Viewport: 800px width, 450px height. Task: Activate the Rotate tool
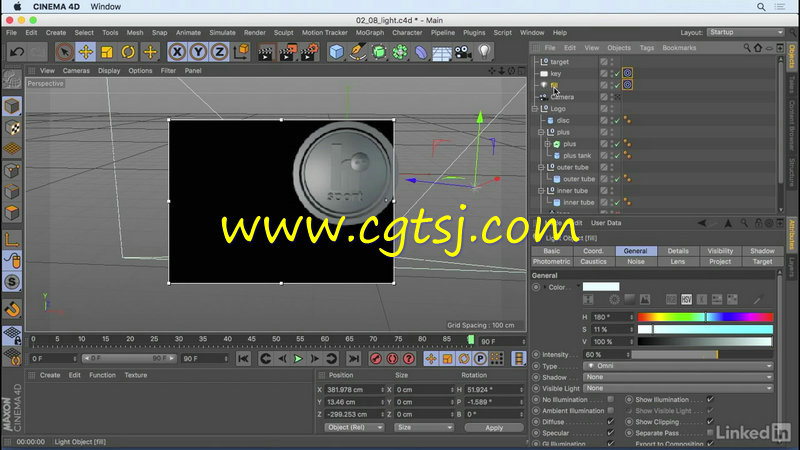128,52
